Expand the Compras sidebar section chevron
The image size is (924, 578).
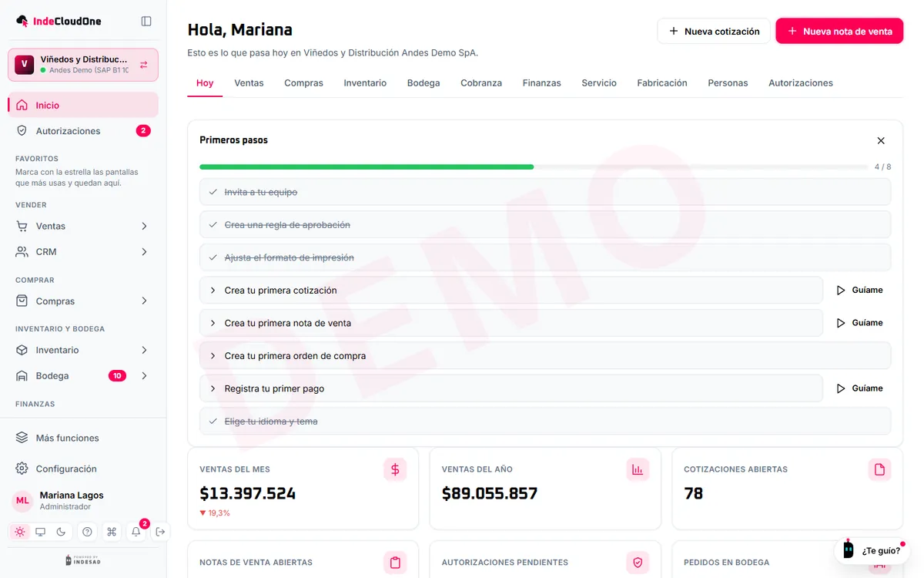(x=144, y=301)
